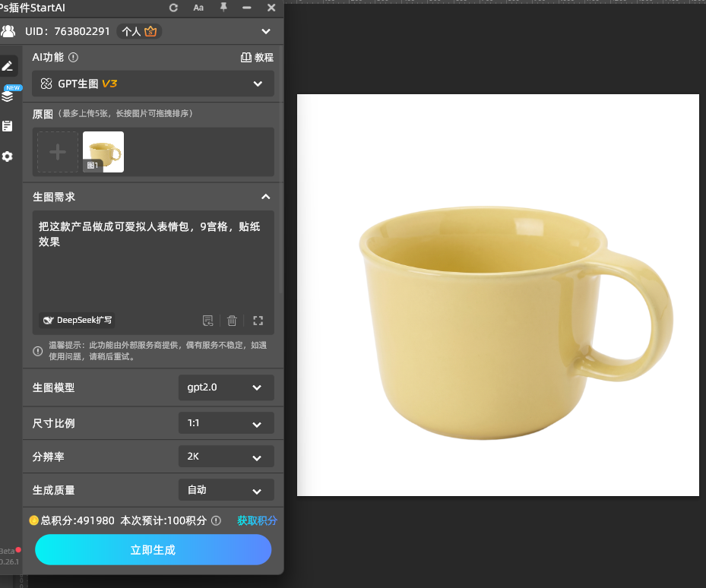Click the yellow mug on the canvas

click(x=516, y=322)
